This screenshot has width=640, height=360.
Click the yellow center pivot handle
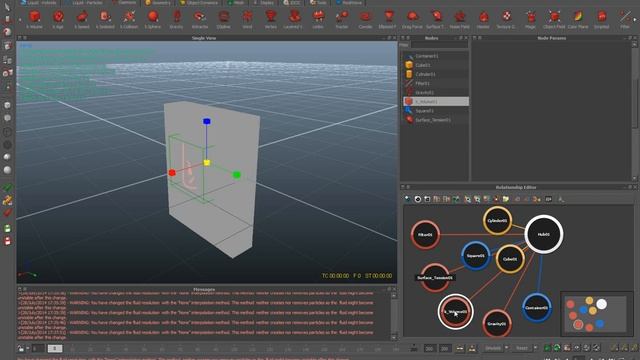pos(207,163)
